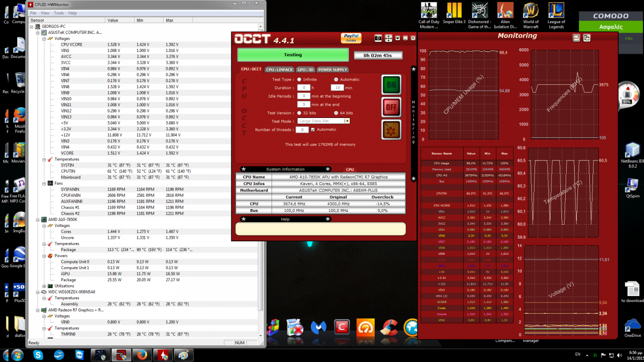Expand the Utilizations node in HWMonitor
The image size is (644, 362).
(43, 286)
